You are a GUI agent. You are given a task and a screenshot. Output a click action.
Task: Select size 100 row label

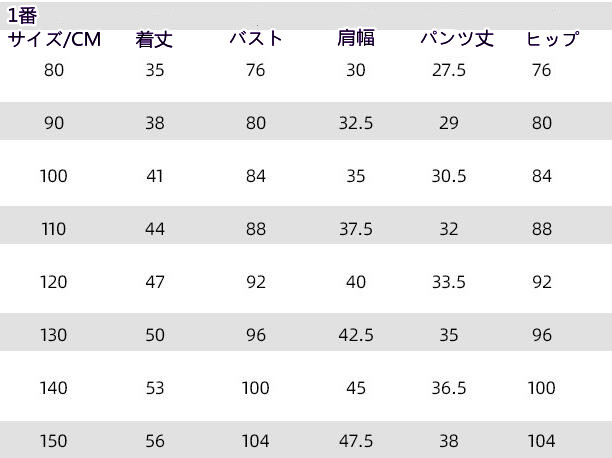tap(54, 176)
